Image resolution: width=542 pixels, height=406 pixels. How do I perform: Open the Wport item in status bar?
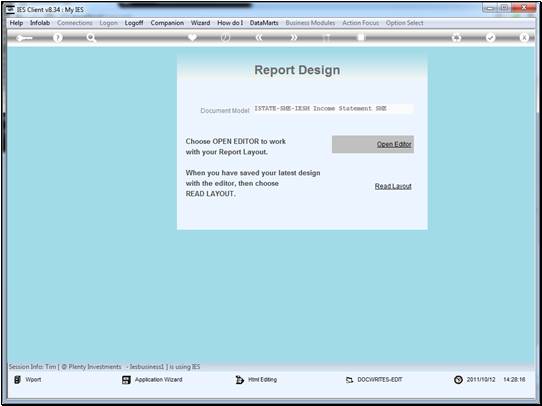(28, 380)
